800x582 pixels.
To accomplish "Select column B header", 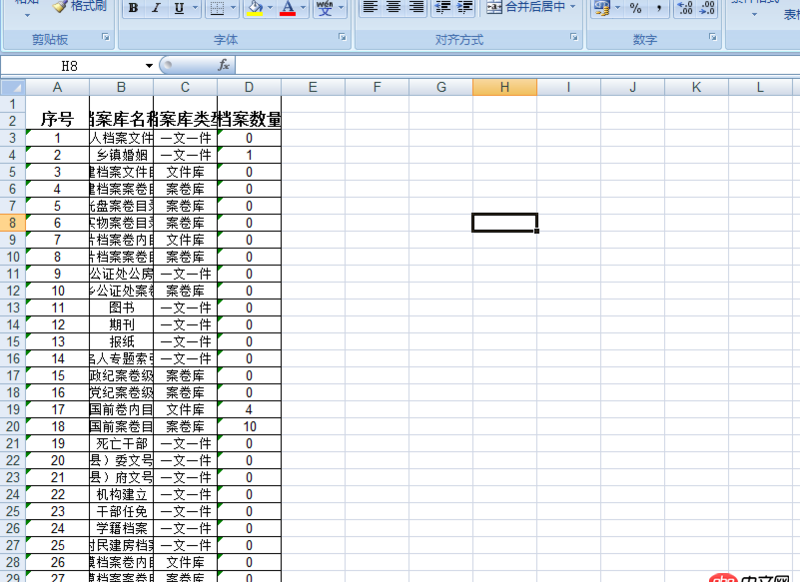I will click(121, 87).
